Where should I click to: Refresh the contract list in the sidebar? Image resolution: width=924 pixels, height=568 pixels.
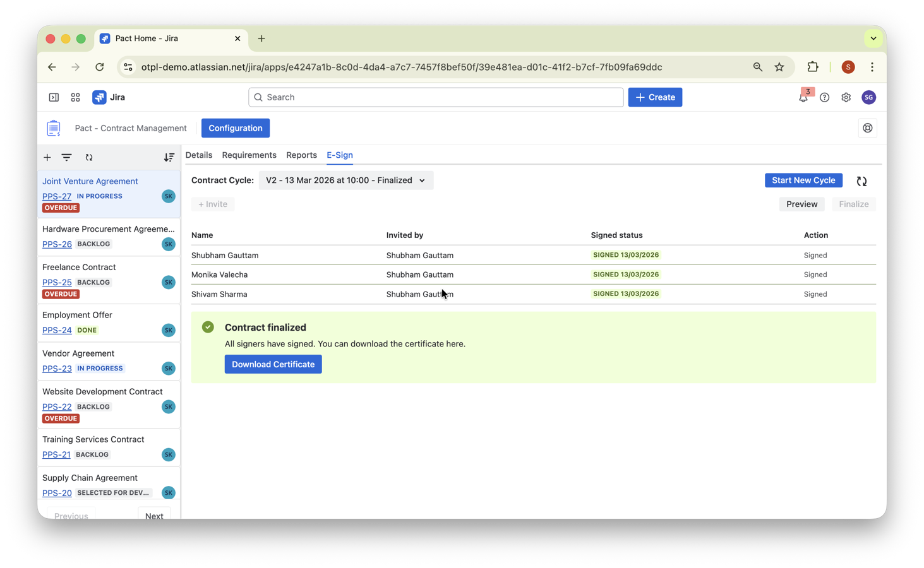click(89, 157)
